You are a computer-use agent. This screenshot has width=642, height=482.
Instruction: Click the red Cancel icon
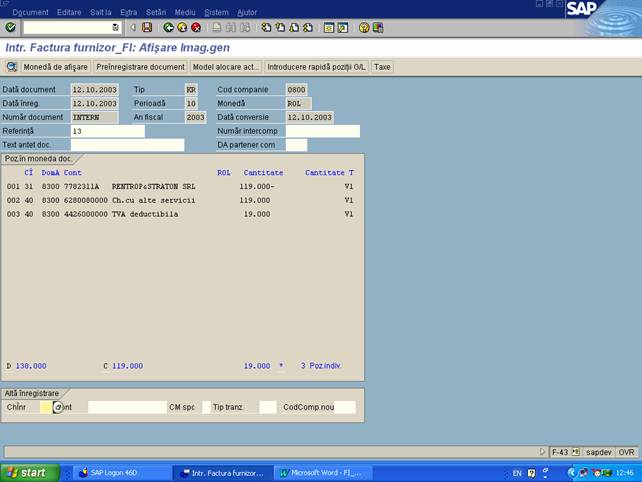(196, 28)
